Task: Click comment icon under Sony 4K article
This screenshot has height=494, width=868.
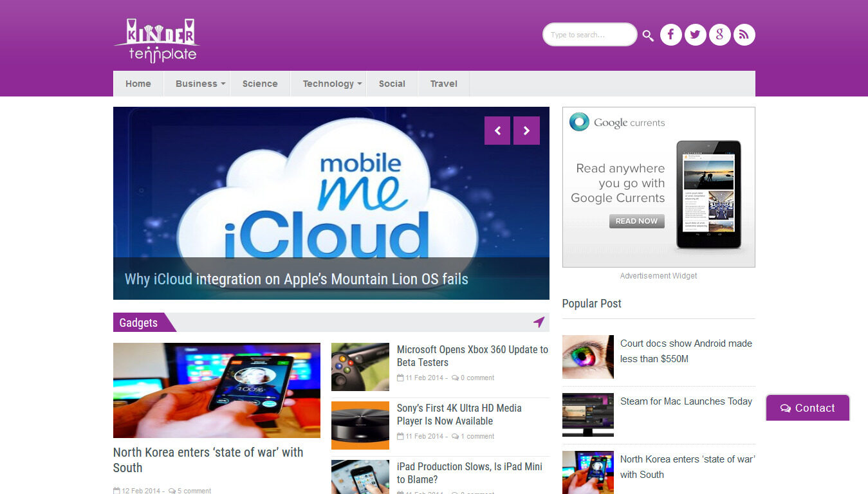Action: pyautogui.click(x=455, y=437)
